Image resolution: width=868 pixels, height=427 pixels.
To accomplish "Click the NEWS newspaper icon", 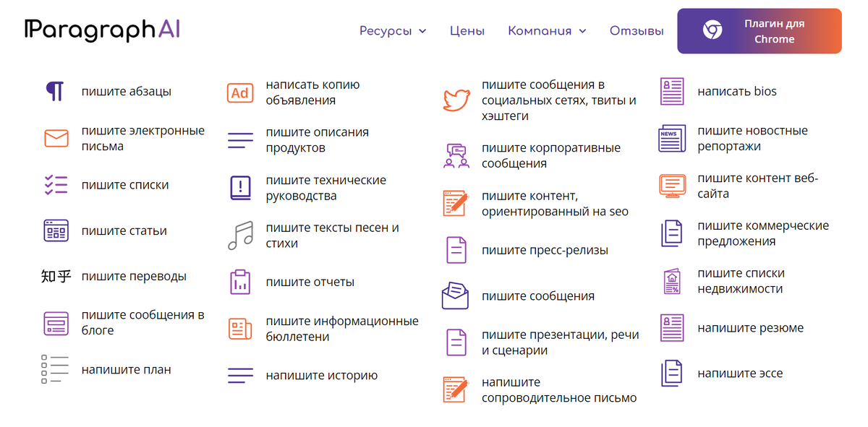I will pos(672,138).
